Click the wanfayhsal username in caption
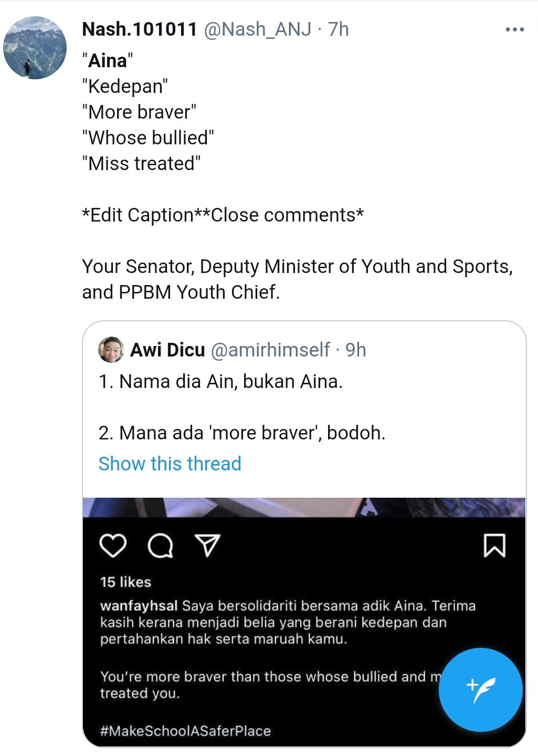The height and width of the screenshot is (756, 538). coord(139,606)
